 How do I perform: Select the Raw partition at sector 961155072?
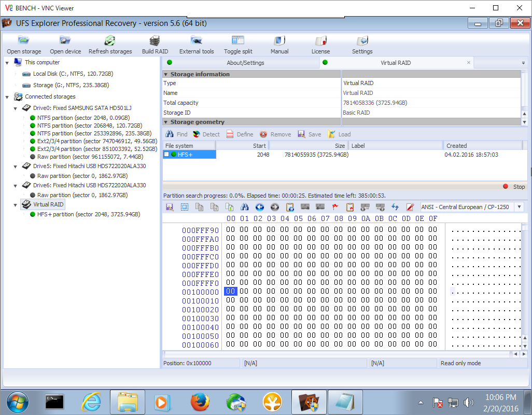[90, 157]
